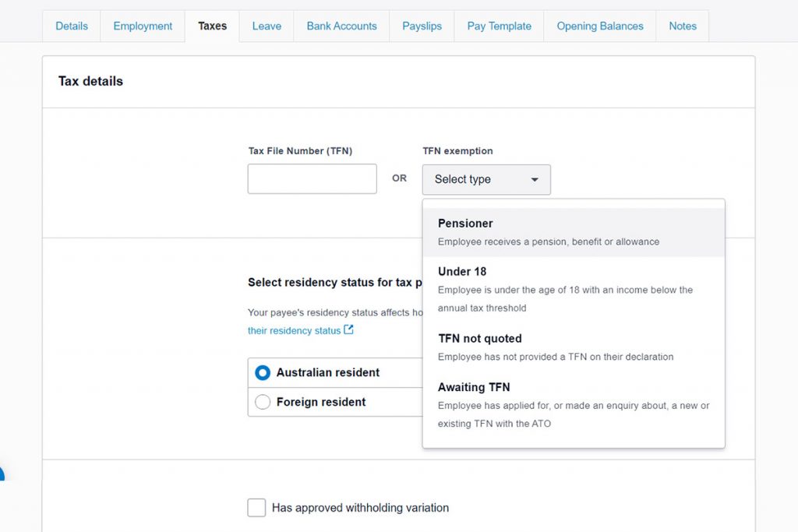Go to the Leave tab
The height and width of the screenshot is (532, 798).
pos(266,26)
